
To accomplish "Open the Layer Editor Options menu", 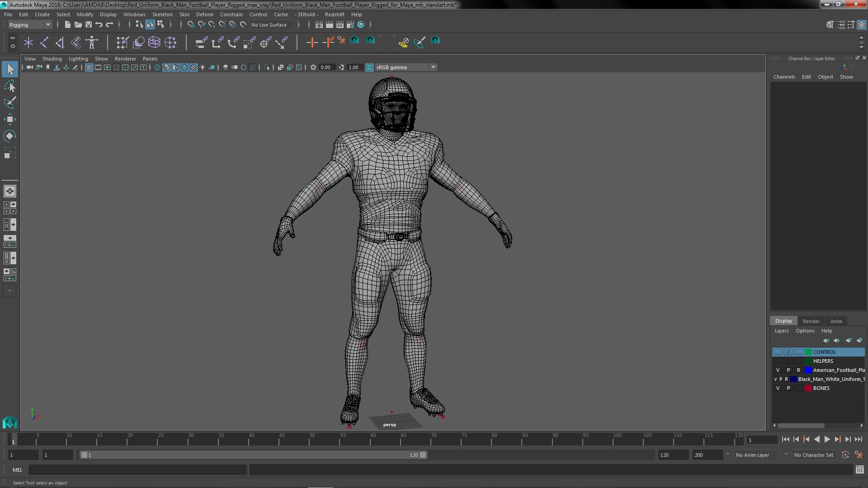I will click(x=805, y=331).
